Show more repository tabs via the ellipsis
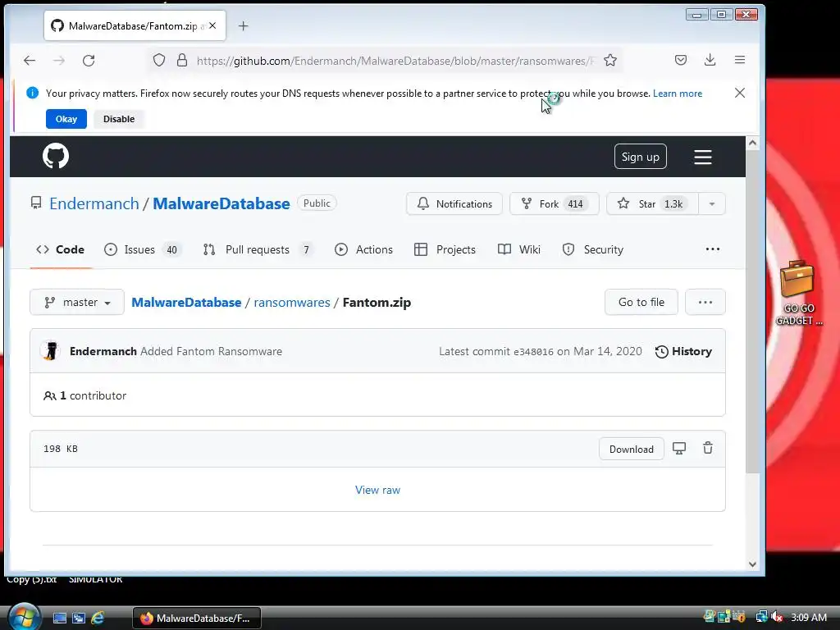 click(x=713, y=249)
